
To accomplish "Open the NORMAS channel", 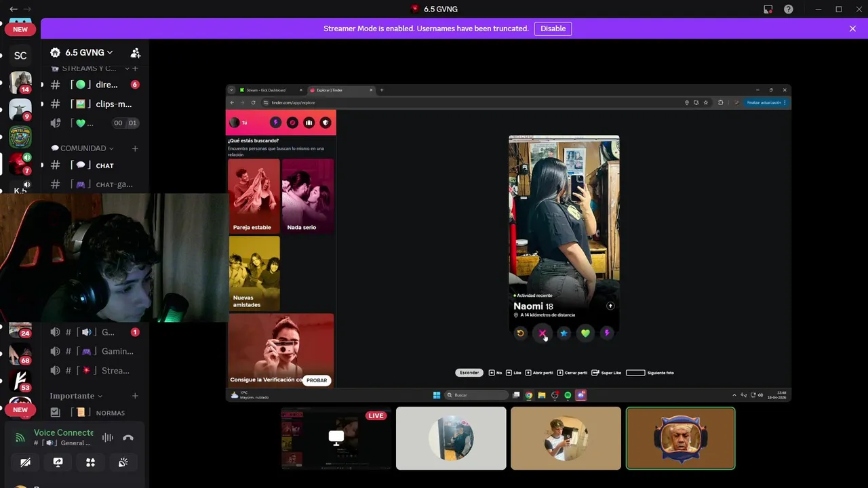I will [95, 412].
